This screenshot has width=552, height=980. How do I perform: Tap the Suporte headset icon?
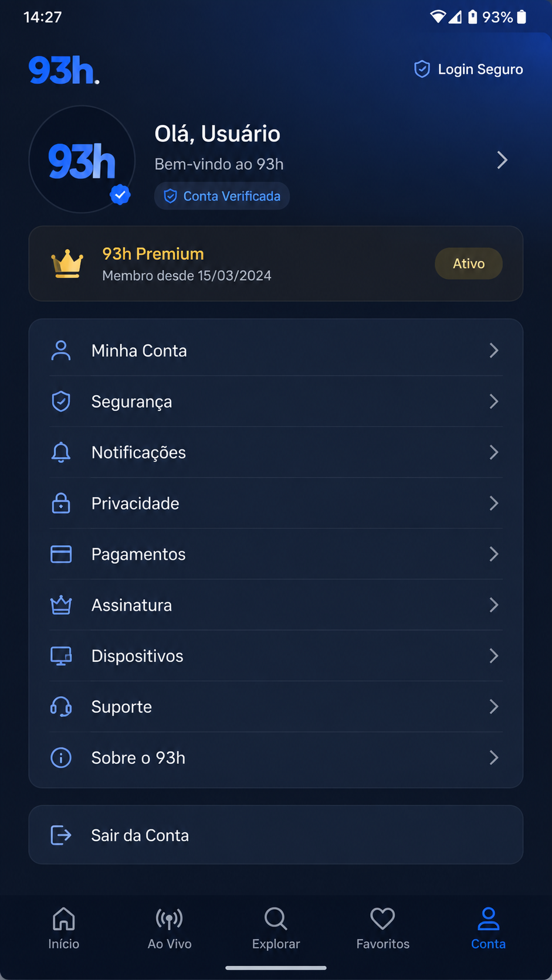click(61, 707)
